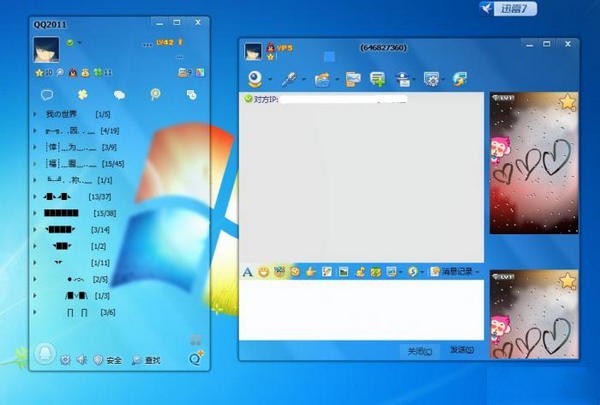The width and height of the screenshot is (600, 405).
Task: Open the 消息记录 message history dropdown
Action: pyautogui.click(x=455, y=271)
